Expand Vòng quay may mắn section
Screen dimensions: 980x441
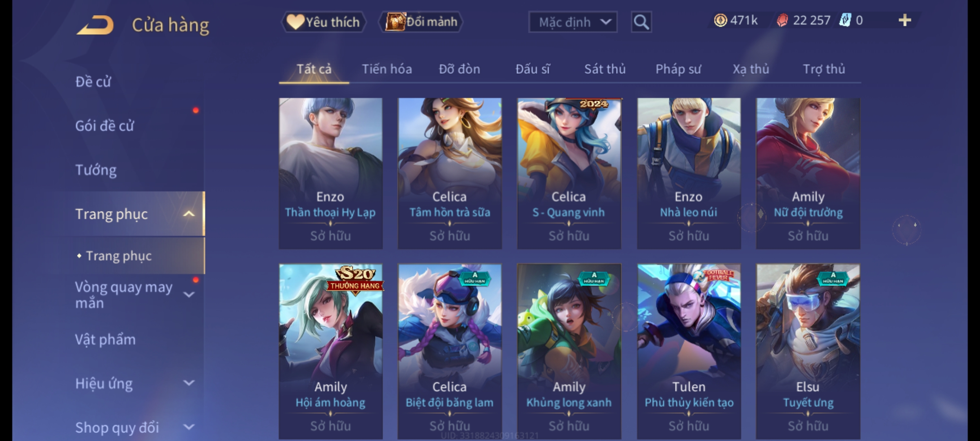[x=189, y=294]
